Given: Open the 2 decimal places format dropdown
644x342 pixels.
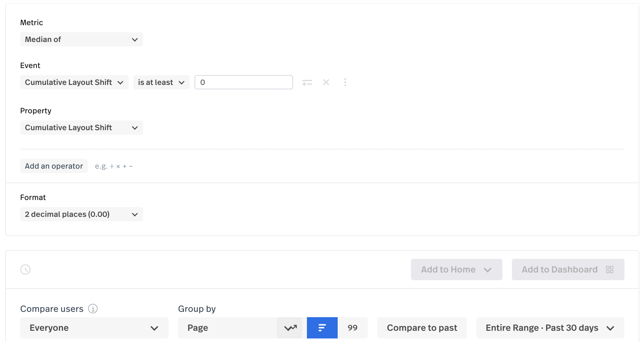Looking at the screenshot, I should click(x=81, y=214).
